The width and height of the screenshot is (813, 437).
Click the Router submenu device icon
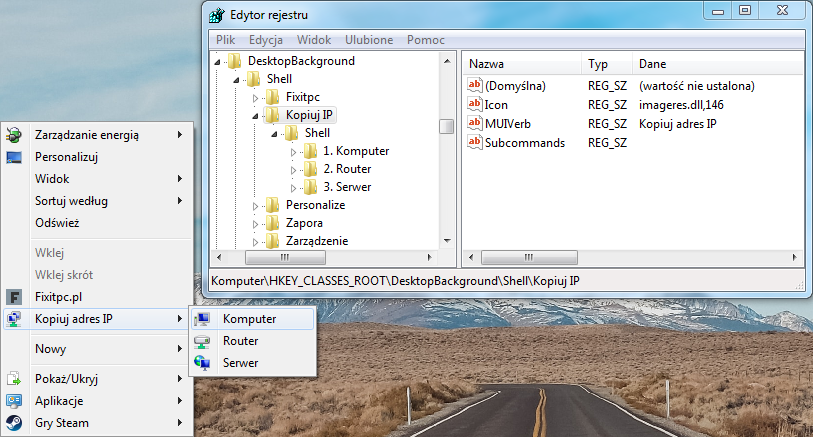tap(202, 341)
